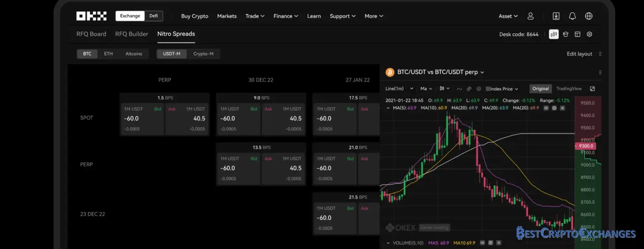Click the download app icon
Image resolution: width=644 pixels, height=249 pixels.
point(556,16)
